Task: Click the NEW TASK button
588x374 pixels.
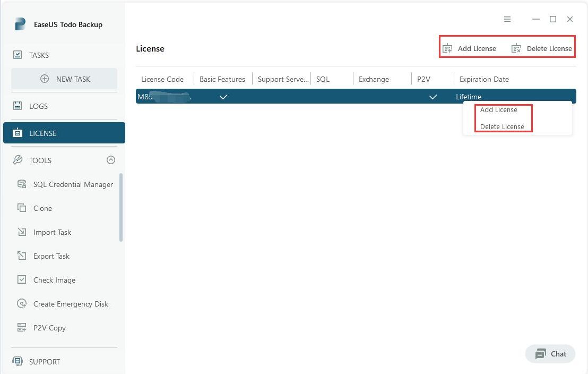Action: pyautogui.click(x=64, y=79)
